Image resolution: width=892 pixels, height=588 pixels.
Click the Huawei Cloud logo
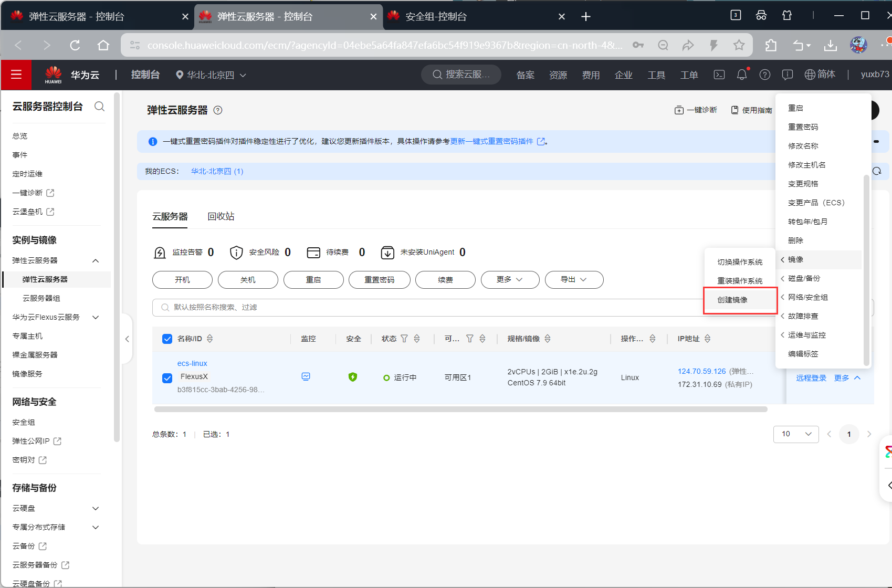[54, 75]
